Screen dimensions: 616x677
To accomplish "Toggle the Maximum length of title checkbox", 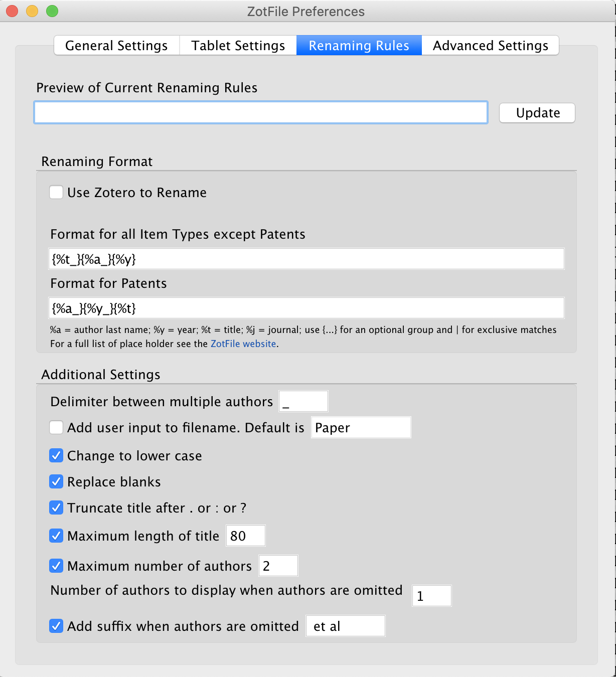I will 56,536.
